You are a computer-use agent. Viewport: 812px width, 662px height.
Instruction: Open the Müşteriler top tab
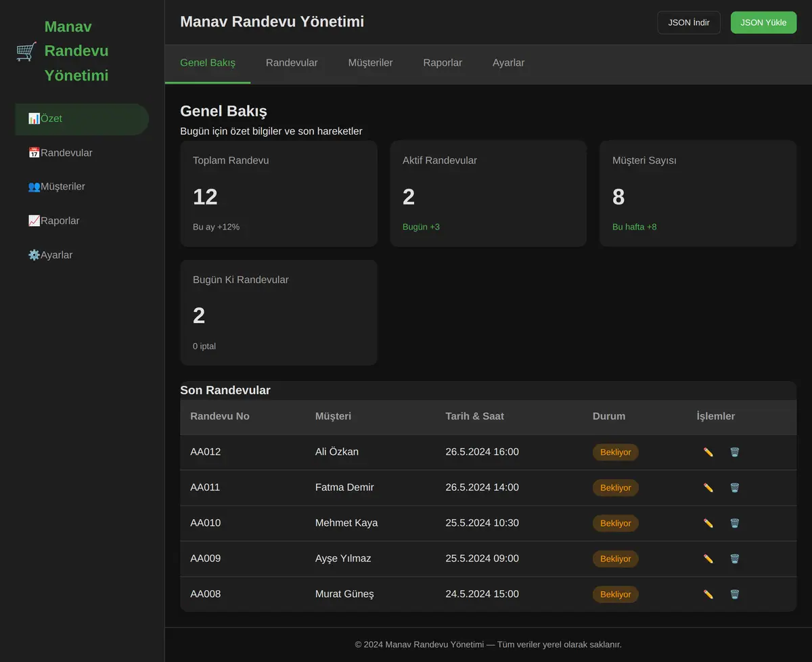tap(370, 63)
